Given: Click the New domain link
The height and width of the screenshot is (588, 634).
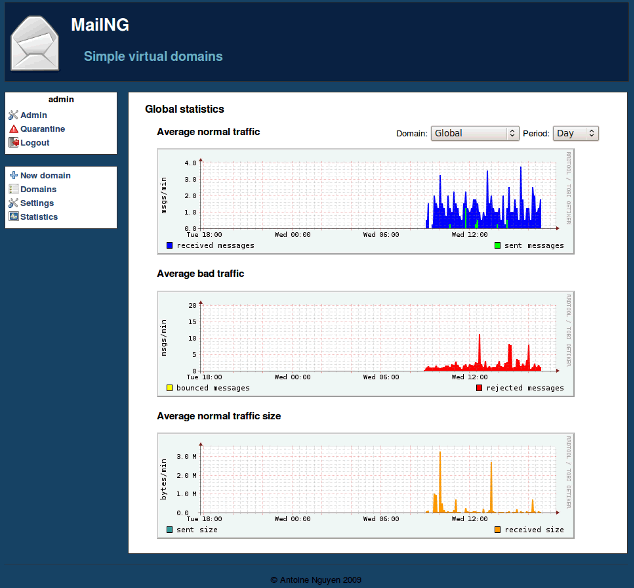Looking at the screenshot, I should [45, 176].
